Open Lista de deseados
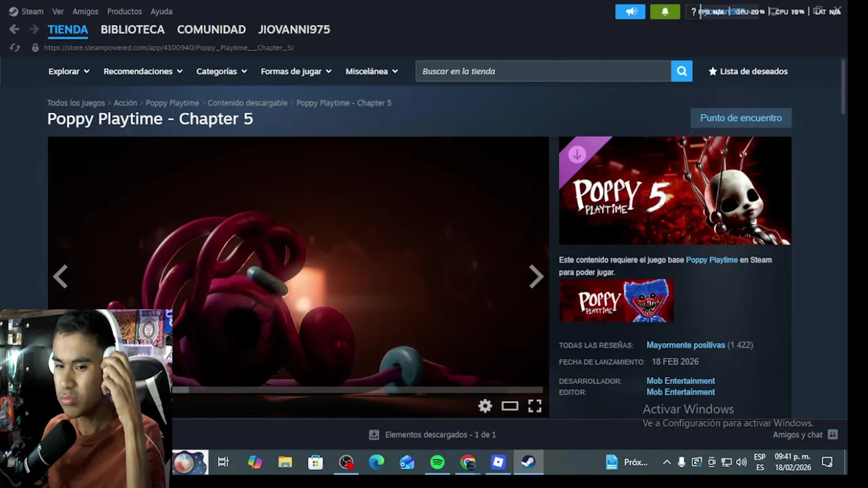Image resolution: width=868 pixels, height=488 pixels. coord(748,71)
